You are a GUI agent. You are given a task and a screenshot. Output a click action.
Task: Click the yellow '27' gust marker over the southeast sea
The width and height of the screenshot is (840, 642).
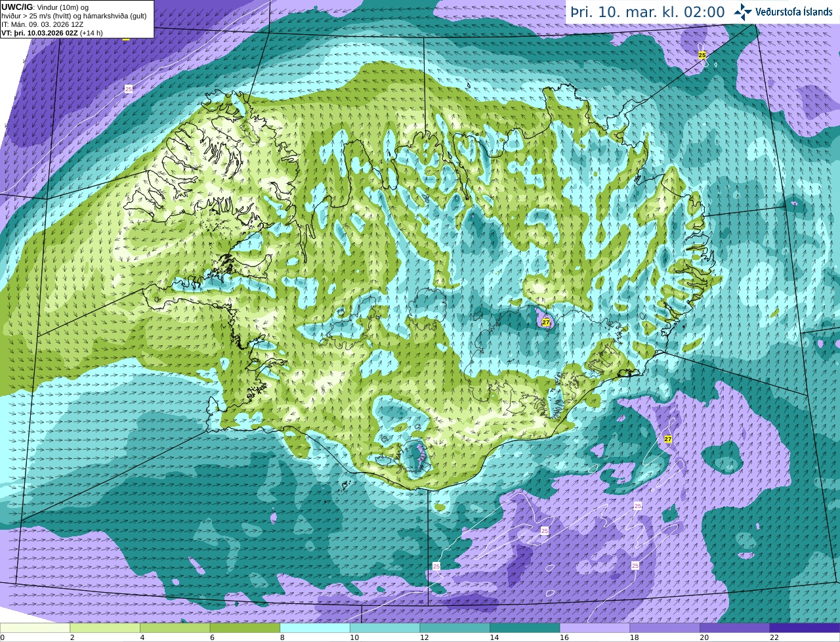[x=668, y=439]
